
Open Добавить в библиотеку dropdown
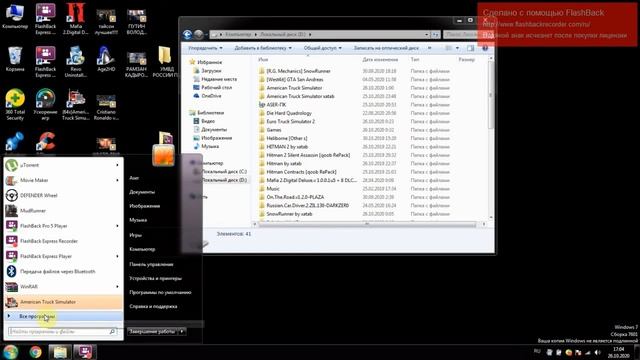click(263, 48)
